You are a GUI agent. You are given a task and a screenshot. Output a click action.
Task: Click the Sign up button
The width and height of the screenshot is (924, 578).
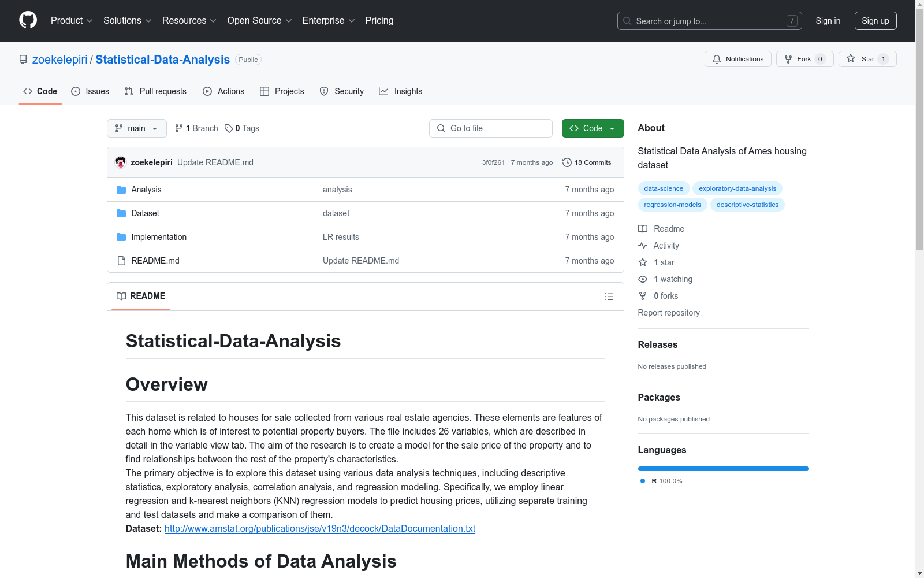coord(875,21)
